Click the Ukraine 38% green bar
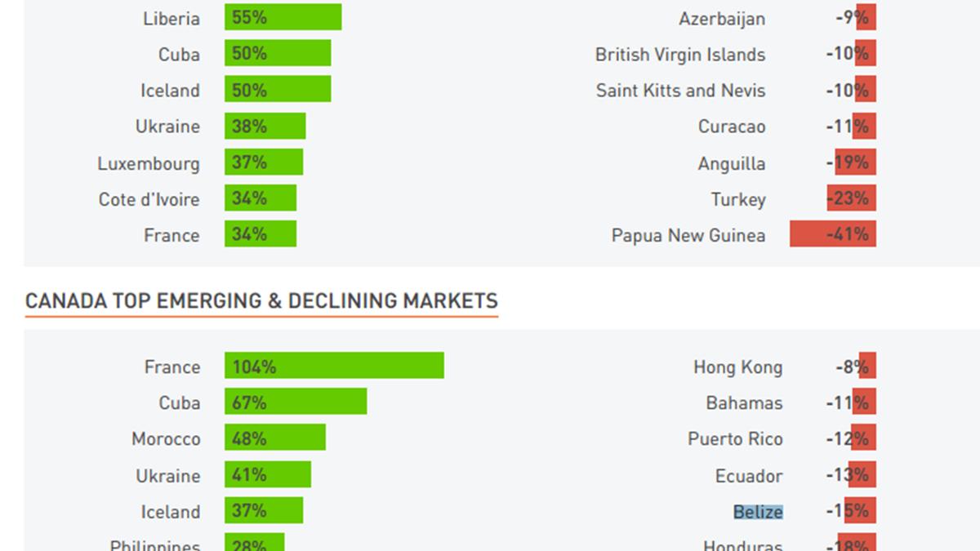This screenshot has height=551, width=980. click(x=265, y=127)
